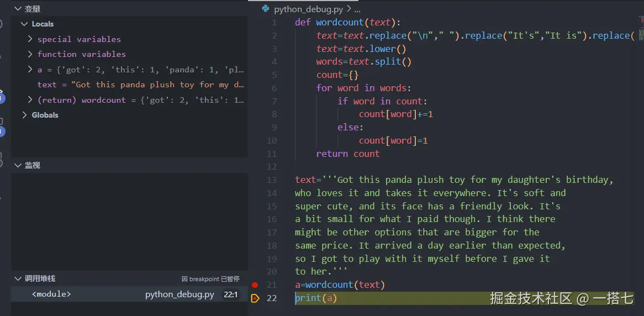This screenshot has width=644, height=316.
Task: Click the 监视 watch panel empty input area
Action: point(129,222)
